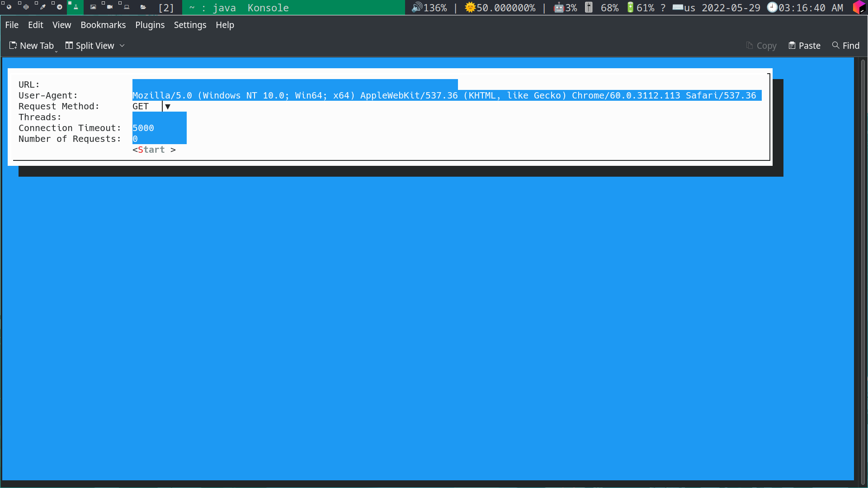868x488 pixels.
Task: Focus the Threads input field
Action: (x=160, y=117)
